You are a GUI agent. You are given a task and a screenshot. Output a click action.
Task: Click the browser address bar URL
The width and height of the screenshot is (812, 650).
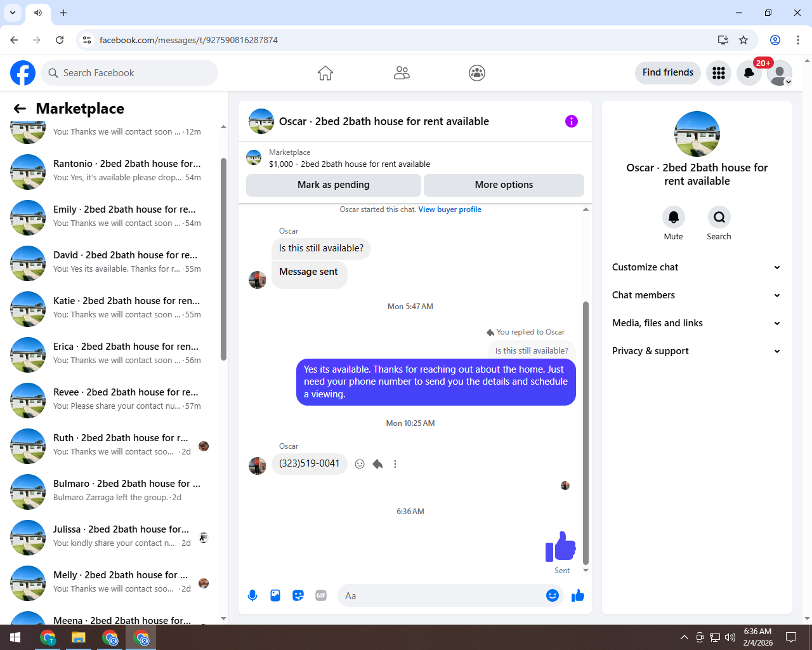click(188, 40)
